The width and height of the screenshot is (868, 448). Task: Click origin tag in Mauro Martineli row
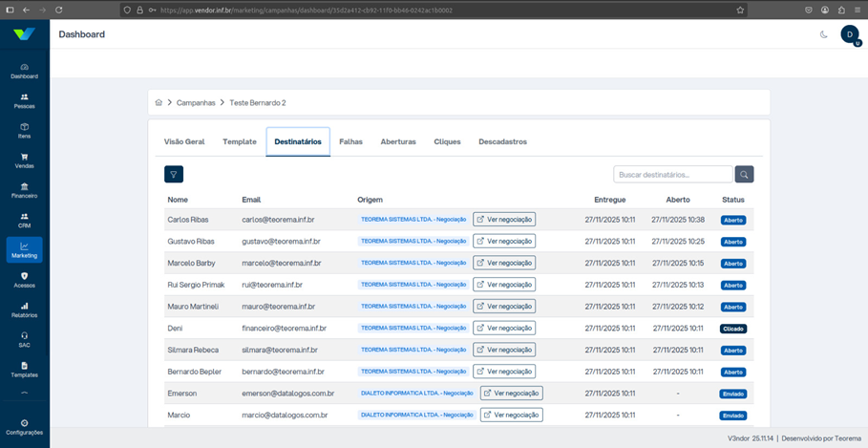[x=413, y=307]
